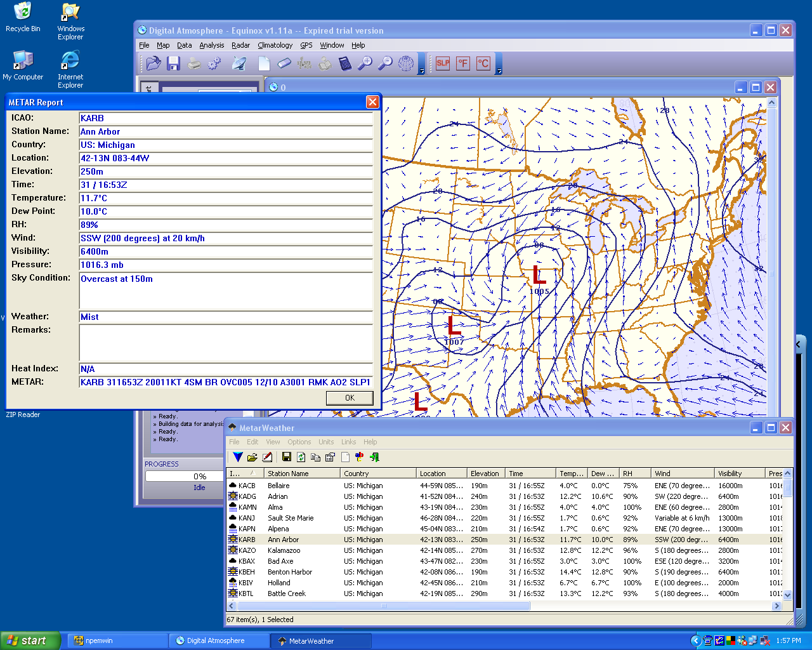Screen dimensions: 812x650
Task: Click the open folder icon in MetarWeather
Action: point(252,457)
